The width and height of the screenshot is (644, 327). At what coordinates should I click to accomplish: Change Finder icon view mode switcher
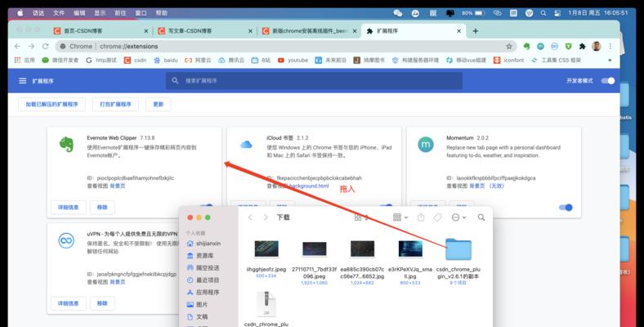(361, 217)
